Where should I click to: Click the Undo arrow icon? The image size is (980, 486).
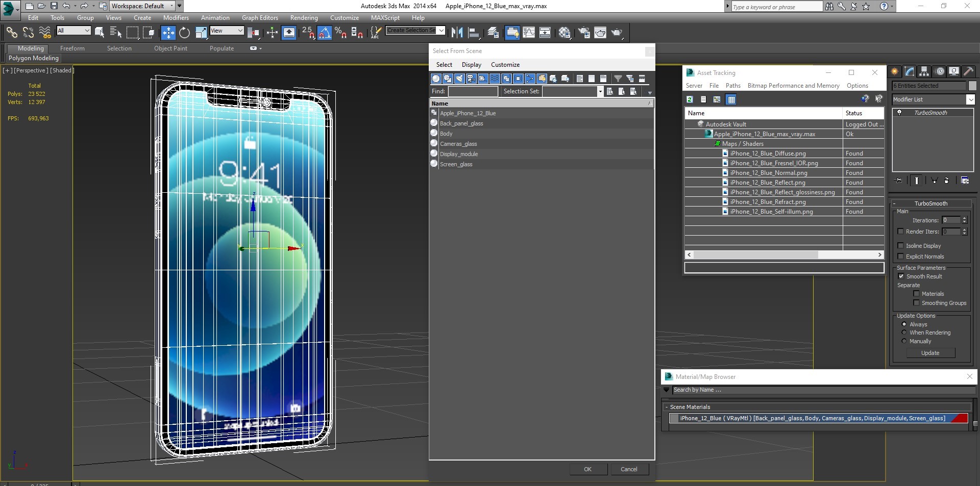point(66,6)
